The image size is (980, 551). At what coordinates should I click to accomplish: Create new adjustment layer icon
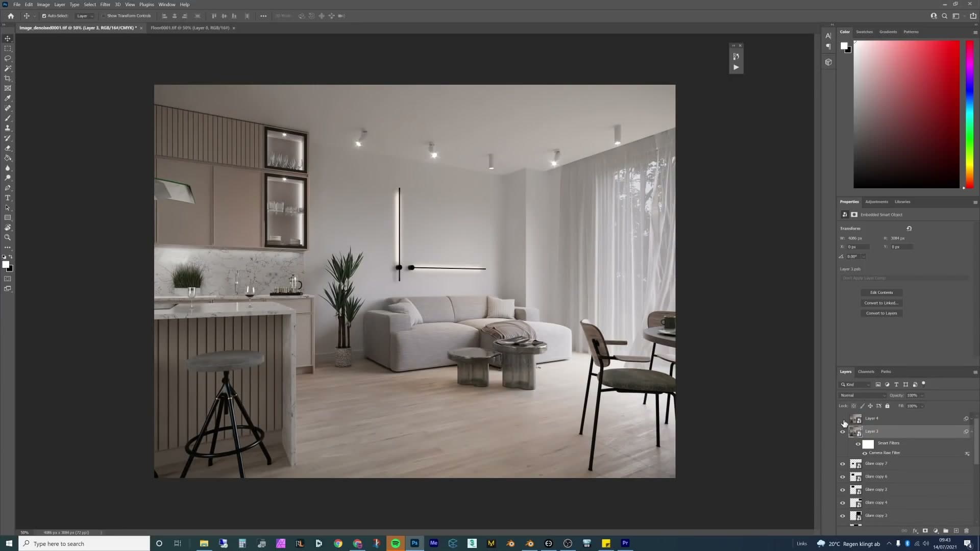pos(936,531)
